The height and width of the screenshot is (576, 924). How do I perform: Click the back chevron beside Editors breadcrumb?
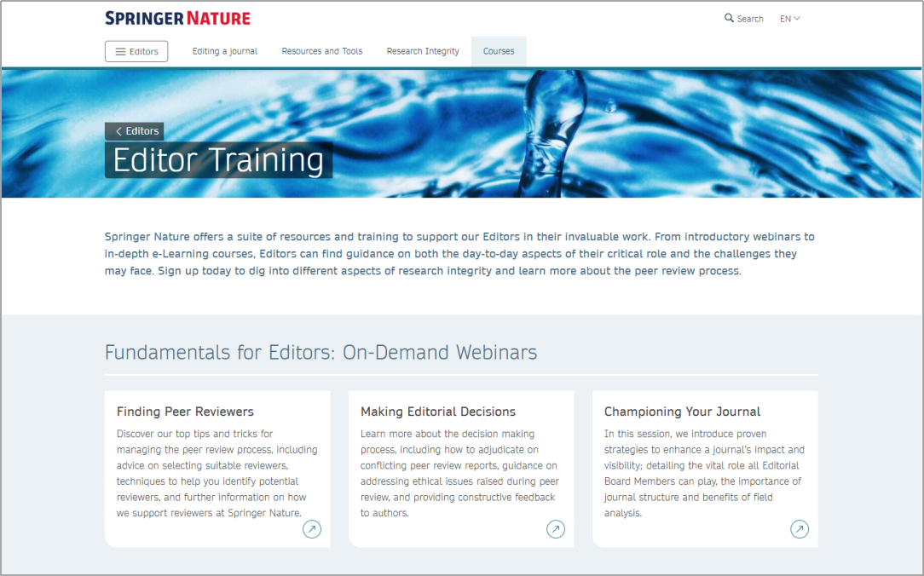coord(118,131)
